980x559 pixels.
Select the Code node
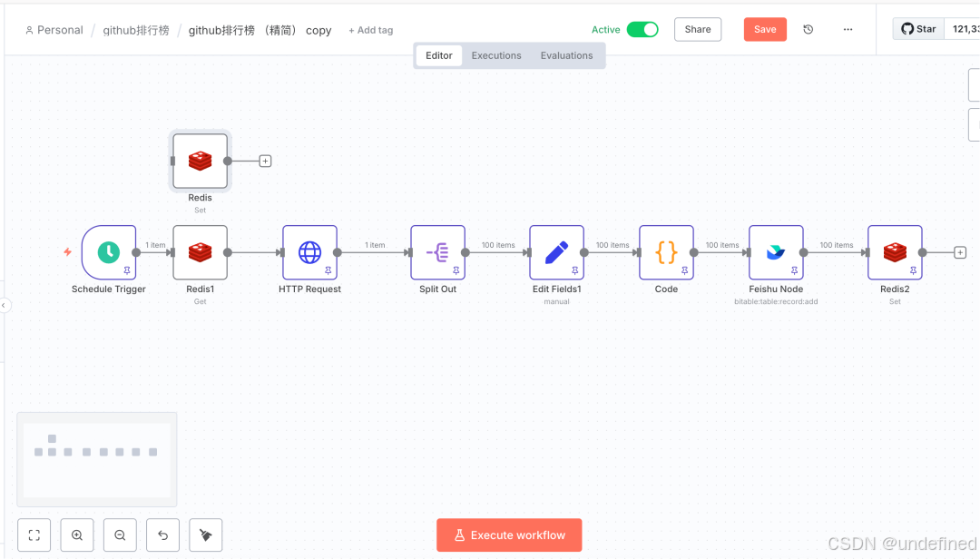(666, 252)
